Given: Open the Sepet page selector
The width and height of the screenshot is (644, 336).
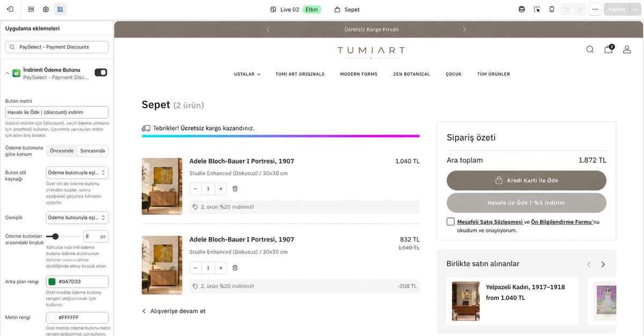Looking at the screenshot, I should pos(347,9).
